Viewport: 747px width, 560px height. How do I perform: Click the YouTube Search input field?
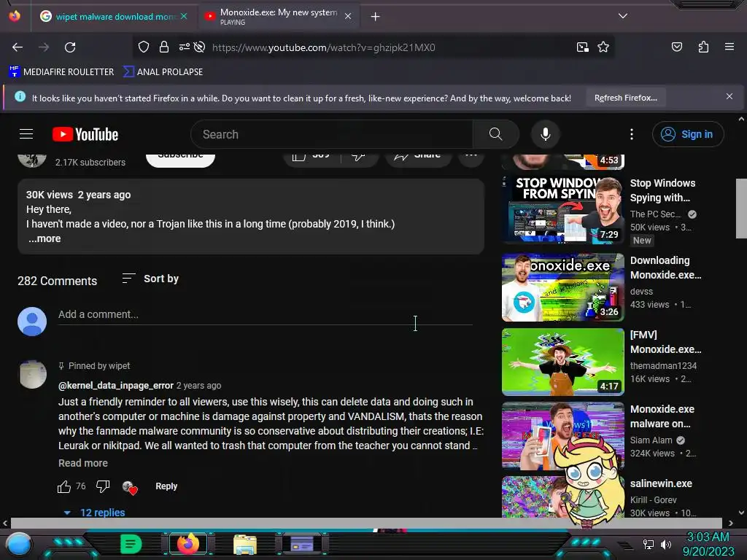pyautogui.click(x=332, y=134)
